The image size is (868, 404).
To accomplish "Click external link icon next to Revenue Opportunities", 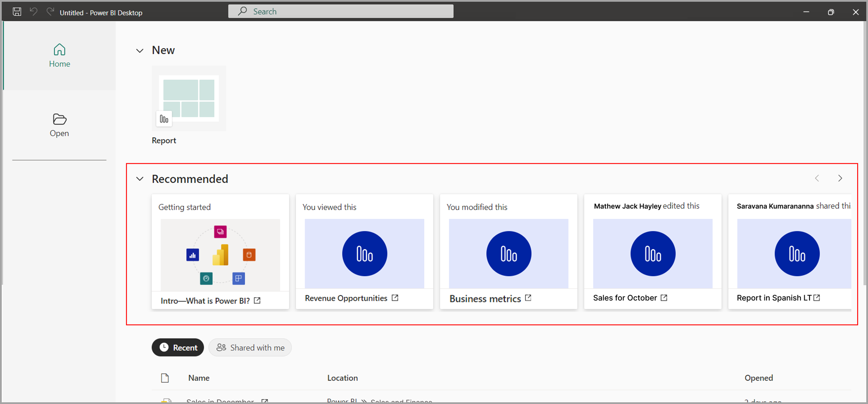I will pyautogui.click(x=395, y=298).
